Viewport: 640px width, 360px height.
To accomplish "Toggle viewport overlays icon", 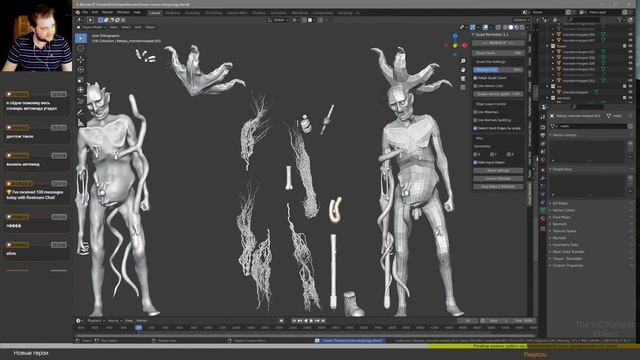I will click(485, 27).
